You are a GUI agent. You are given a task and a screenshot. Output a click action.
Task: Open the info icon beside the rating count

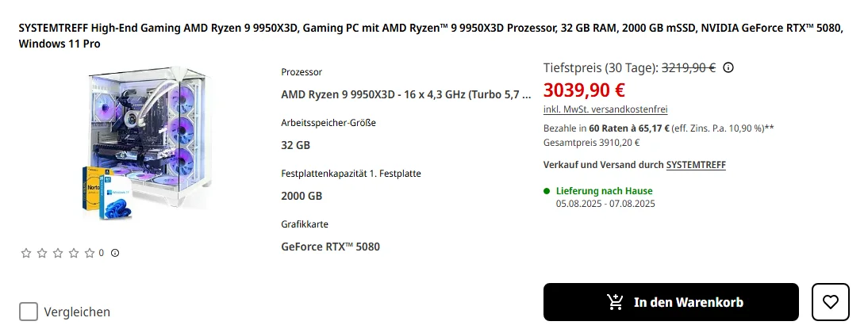point(115,253)
